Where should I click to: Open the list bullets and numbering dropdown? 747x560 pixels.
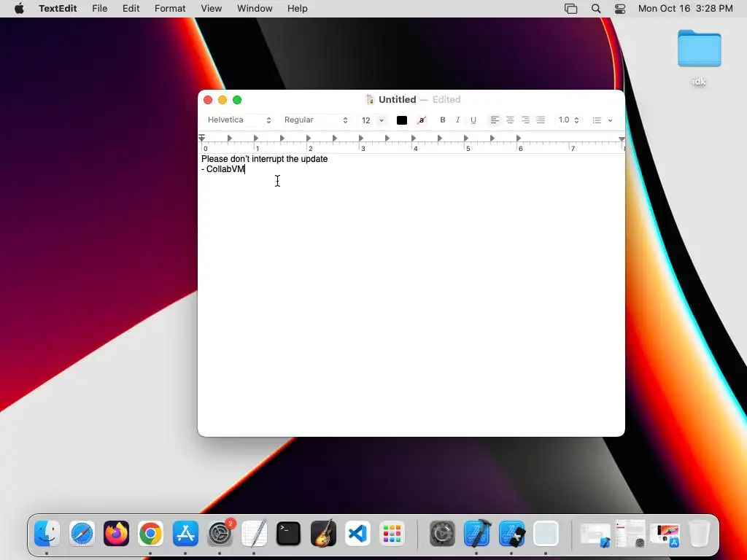point(603,120)
